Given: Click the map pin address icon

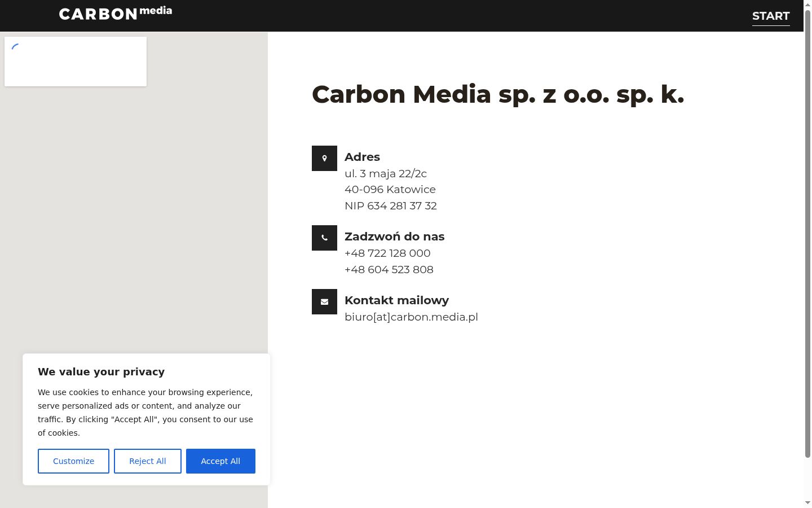Looking at the screenshot, I should click(324, 158).
